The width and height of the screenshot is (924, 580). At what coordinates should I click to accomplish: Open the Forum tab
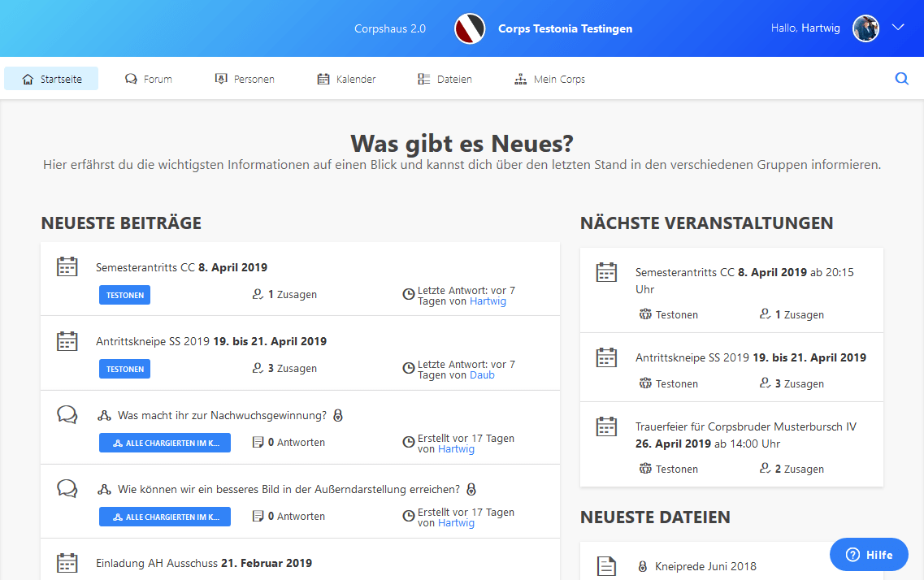point(148,79)
